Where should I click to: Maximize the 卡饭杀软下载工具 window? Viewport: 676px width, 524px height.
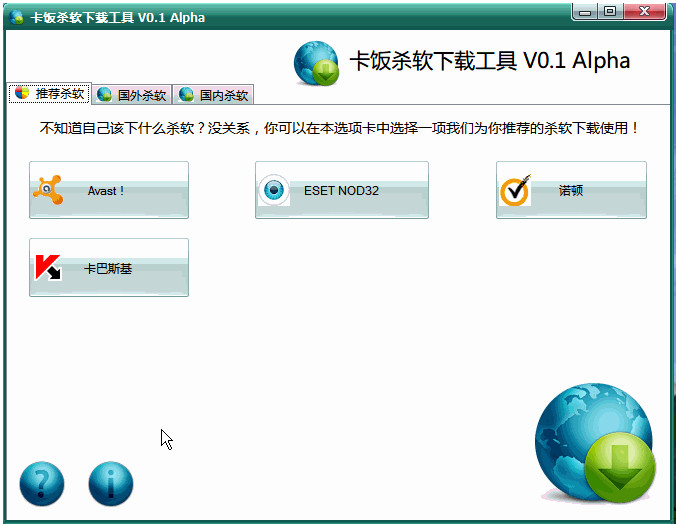[x=610, y=12]
